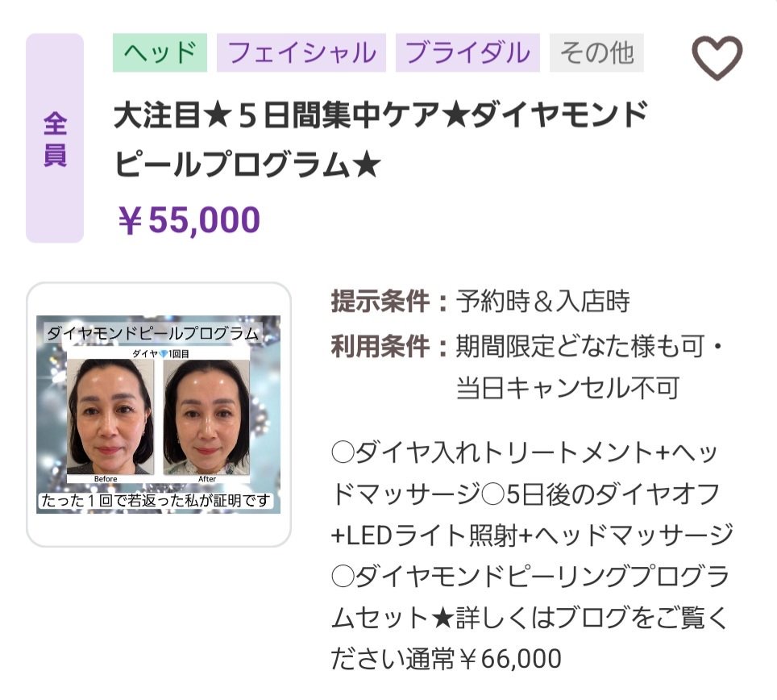Tap the heart favorite icon
The width and height of the screenshot is (777, 700).
tap(717, 57)
